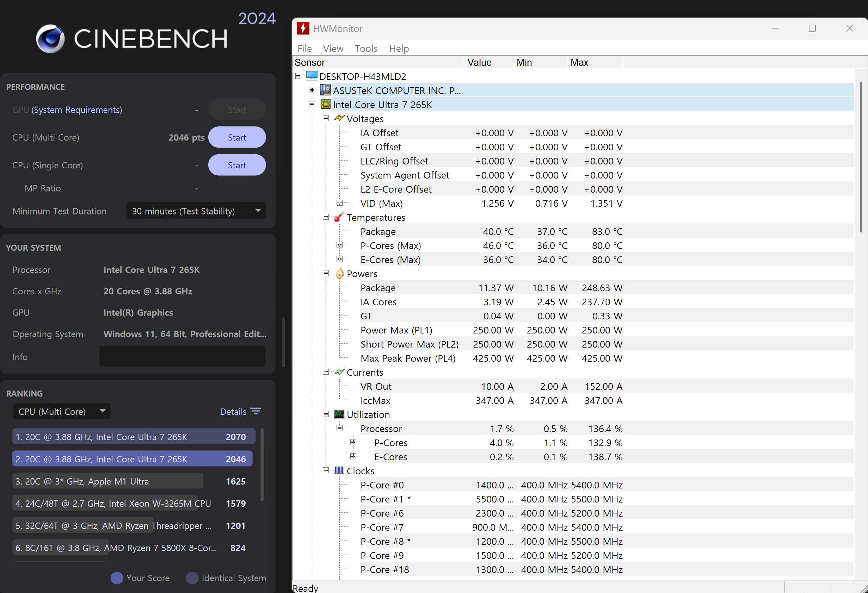
Task: Click the ASUSTeK motherboard icon
Action: pyautogui.click(x=325, y=90)
